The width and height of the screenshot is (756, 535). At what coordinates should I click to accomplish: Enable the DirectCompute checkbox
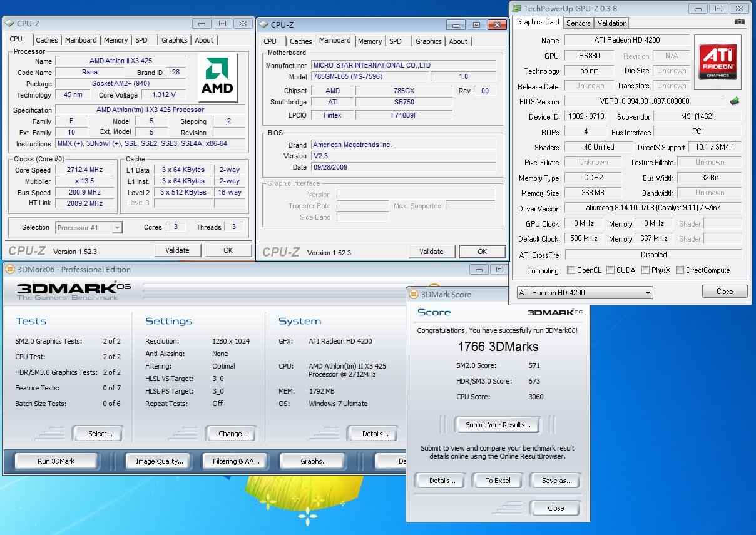tap(680, 270)
